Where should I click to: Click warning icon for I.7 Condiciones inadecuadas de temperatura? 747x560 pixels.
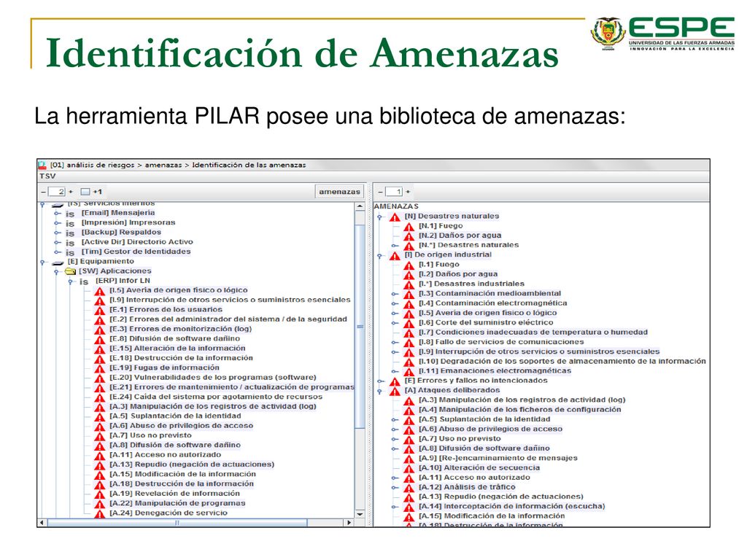click(409, 332)
